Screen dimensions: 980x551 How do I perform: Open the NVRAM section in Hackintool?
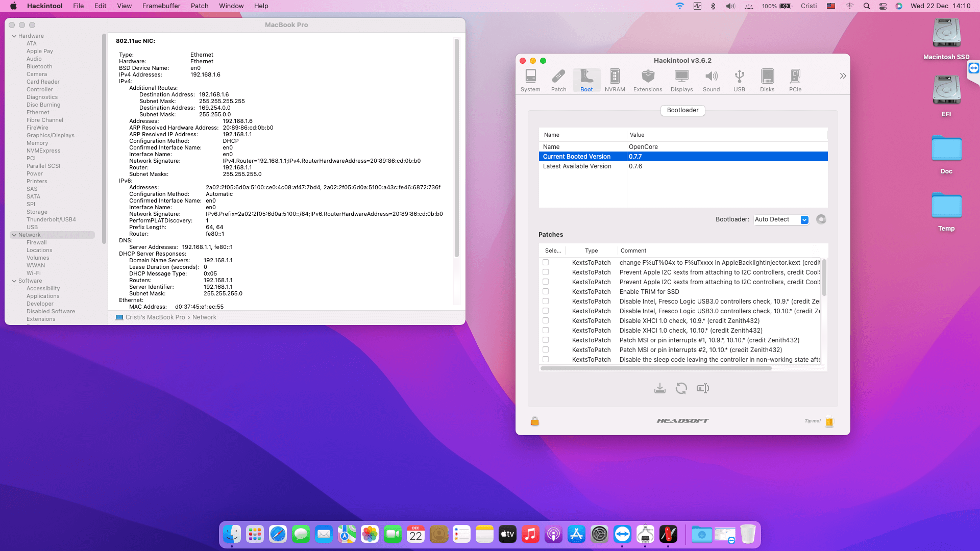click(615, 81)
